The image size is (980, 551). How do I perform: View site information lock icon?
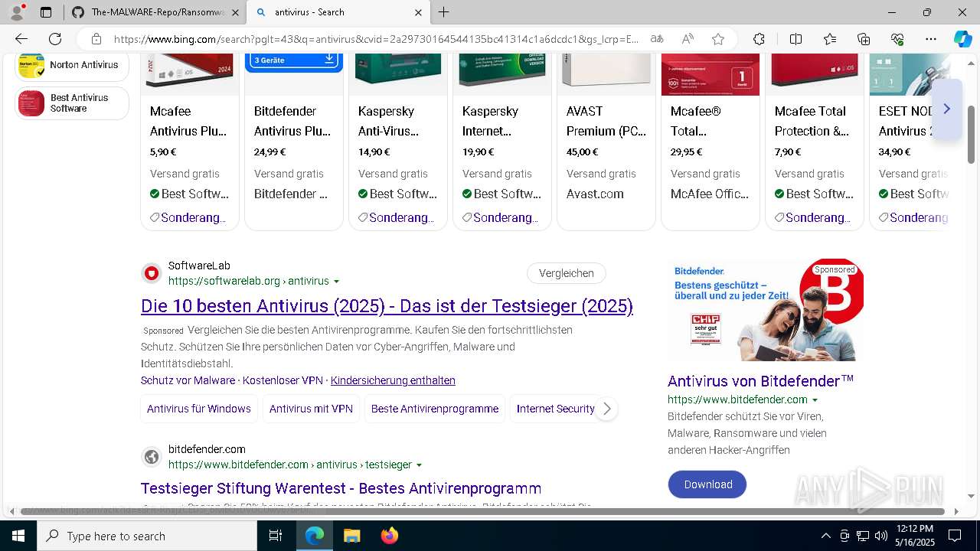pos(96,39)
